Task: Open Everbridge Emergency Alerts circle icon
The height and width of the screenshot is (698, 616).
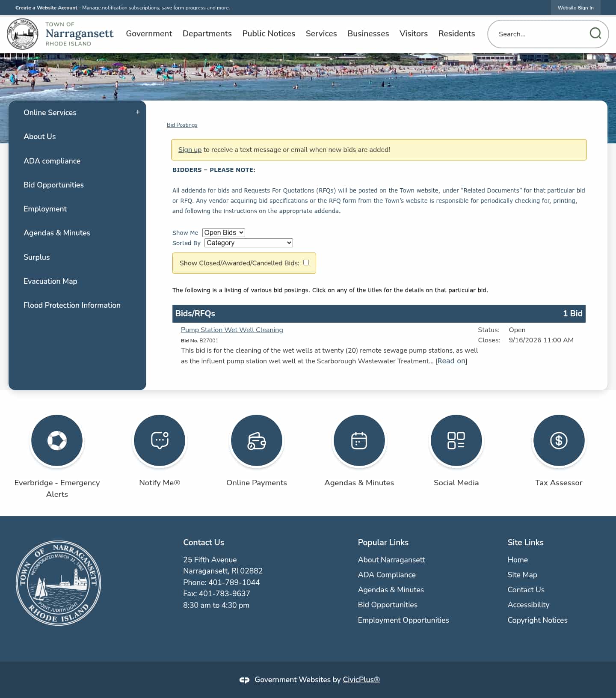Action: [x=57, y=440]
